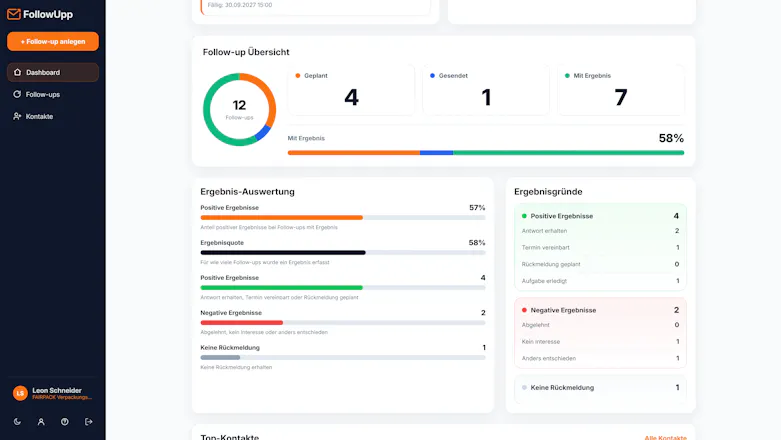
Task: Click the FAIRPACK Verpackungs company label
Action: point(62,398)
